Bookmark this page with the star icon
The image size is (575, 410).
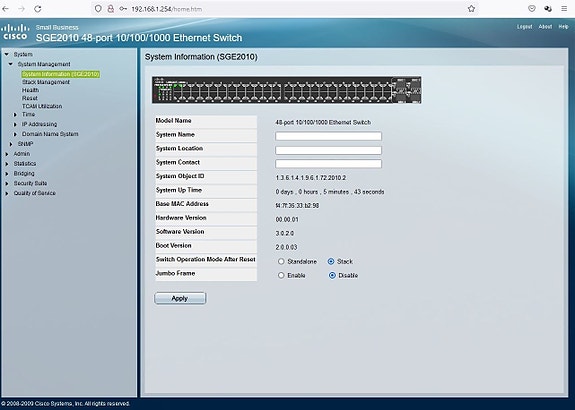tap(471, 9)
